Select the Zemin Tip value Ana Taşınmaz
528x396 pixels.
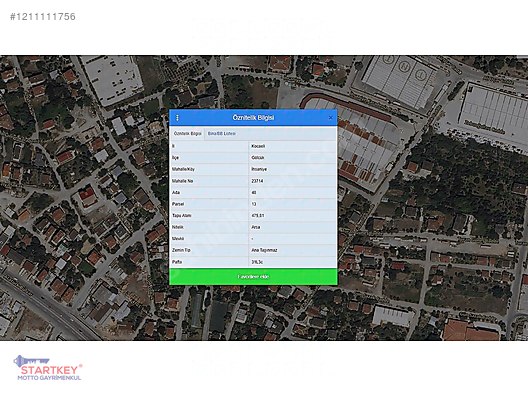pos(264,250)
